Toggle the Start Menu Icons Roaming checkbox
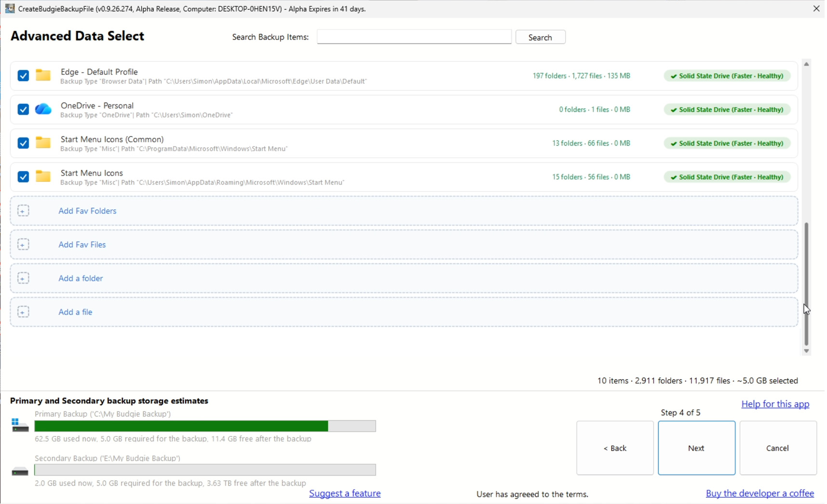Viewport: 827px width, 504px height. 23,177
